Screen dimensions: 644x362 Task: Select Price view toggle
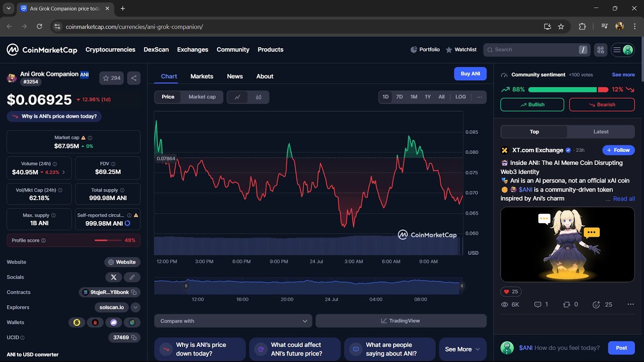(168, 97)
